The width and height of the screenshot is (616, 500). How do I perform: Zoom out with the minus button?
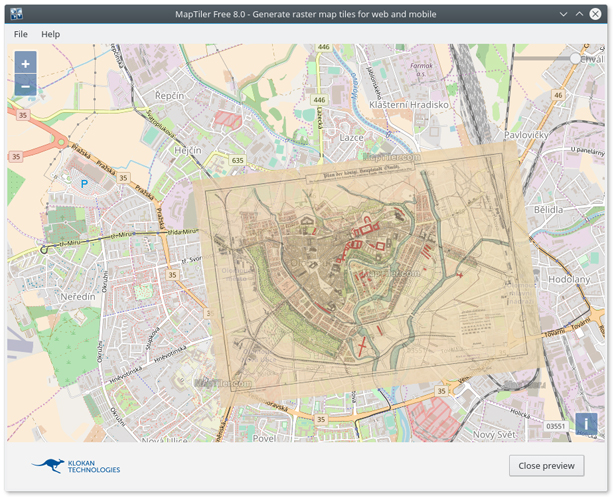[26, 86]
